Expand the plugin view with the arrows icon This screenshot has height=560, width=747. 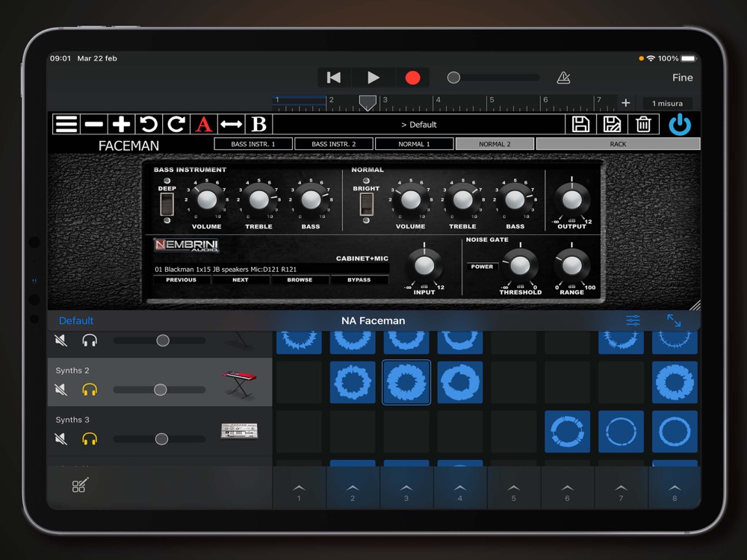[674, 320]
